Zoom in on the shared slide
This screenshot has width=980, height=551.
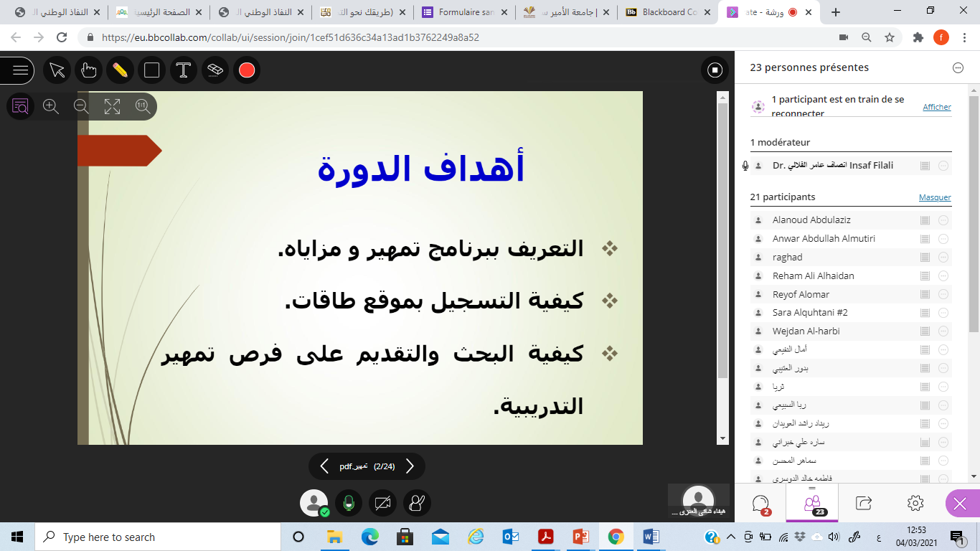pyautogui.click(x=51, y=107)
